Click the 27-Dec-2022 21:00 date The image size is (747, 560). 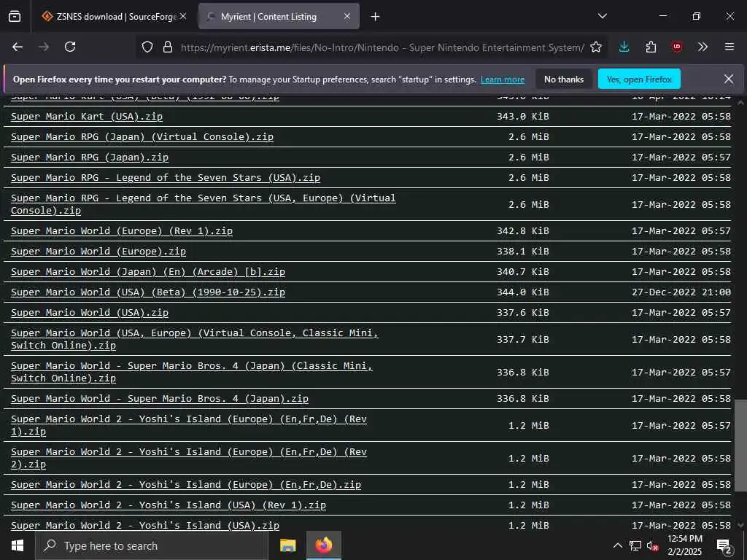point(681,292)
